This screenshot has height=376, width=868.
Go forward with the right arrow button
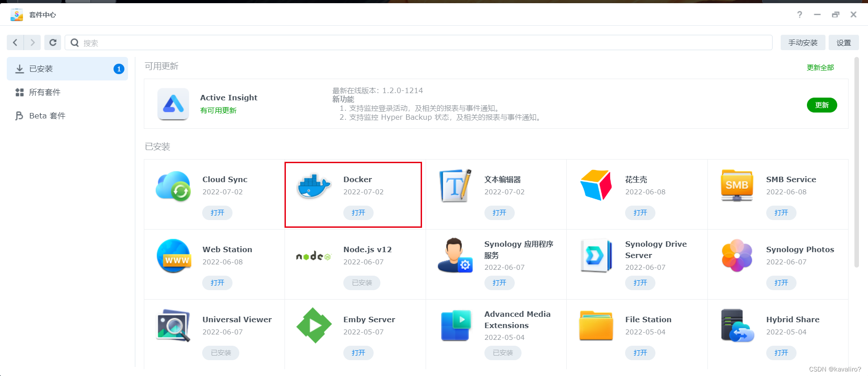click(33, 42)
